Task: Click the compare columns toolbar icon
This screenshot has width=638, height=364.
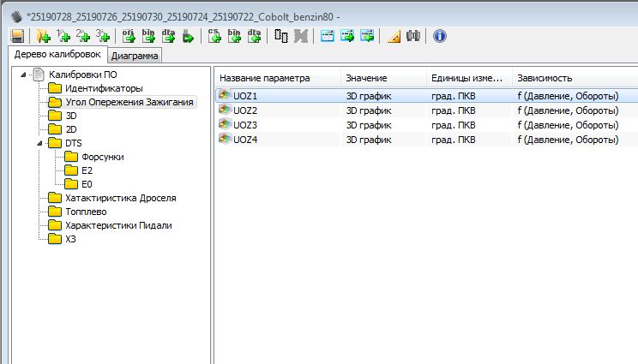Action: click(x=280, y=36)
